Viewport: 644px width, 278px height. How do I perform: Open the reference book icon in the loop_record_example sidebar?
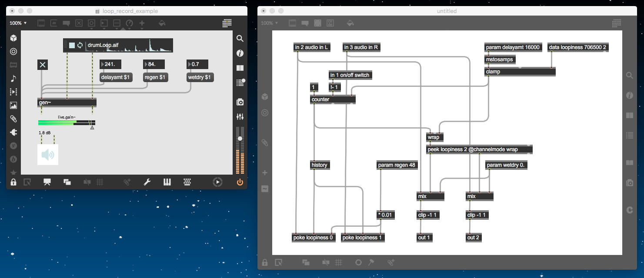click(x=240, y=68)
